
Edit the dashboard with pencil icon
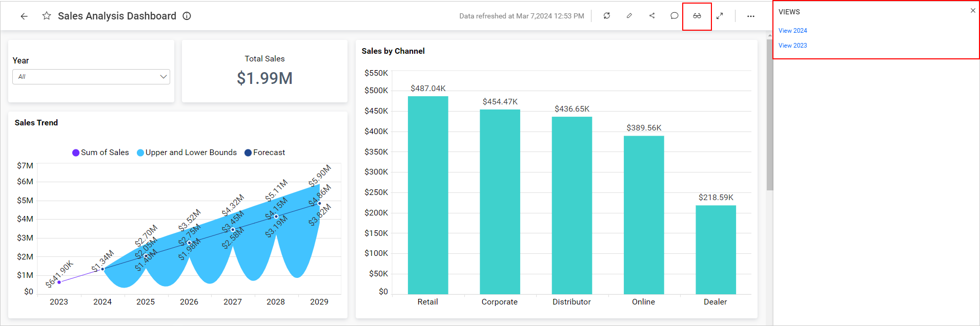pos(629,16)
